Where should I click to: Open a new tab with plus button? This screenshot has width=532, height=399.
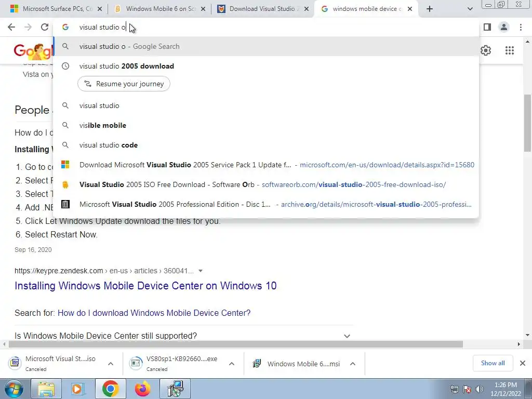tap(430, 9)
